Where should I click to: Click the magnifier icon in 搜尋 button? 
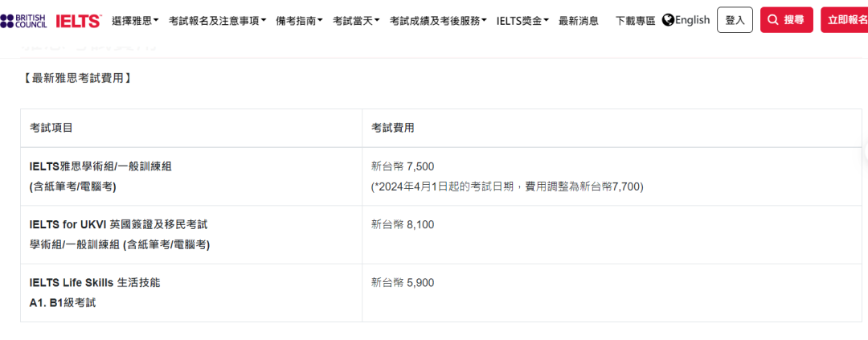point(773,20)
